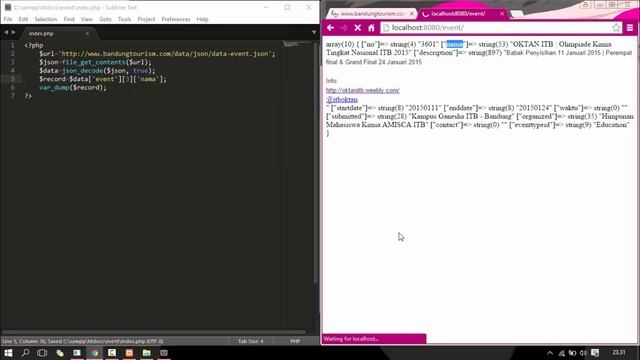The height and width of the screenshot is (360, 640).
Task: Click the volume icon in system tray
Action: 583,353
